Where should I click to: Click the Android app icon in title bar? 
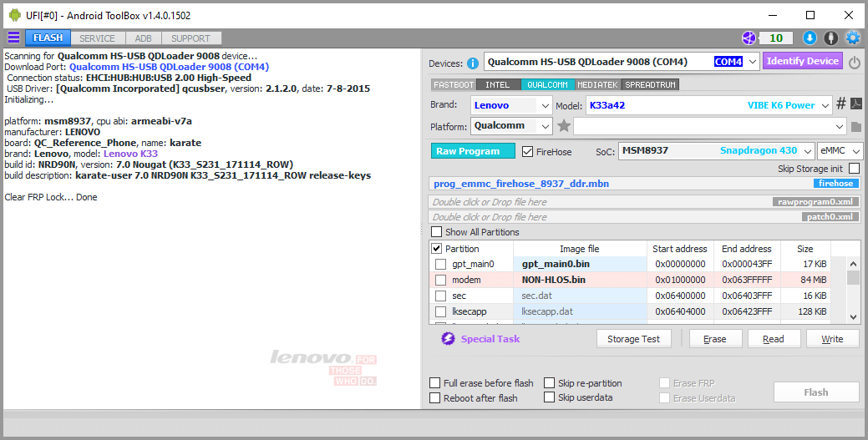tap(14, 15)
